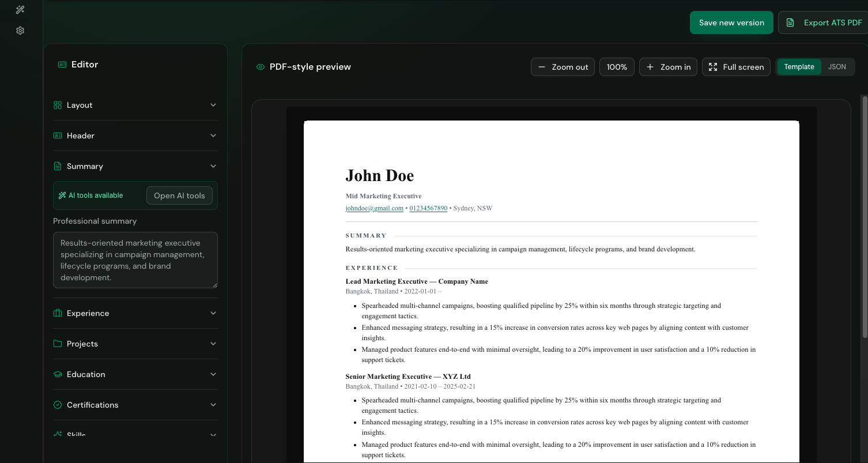Screen dimensions: 868x463
Task: Expand the Experience section
Action: [x=213, y=313]
